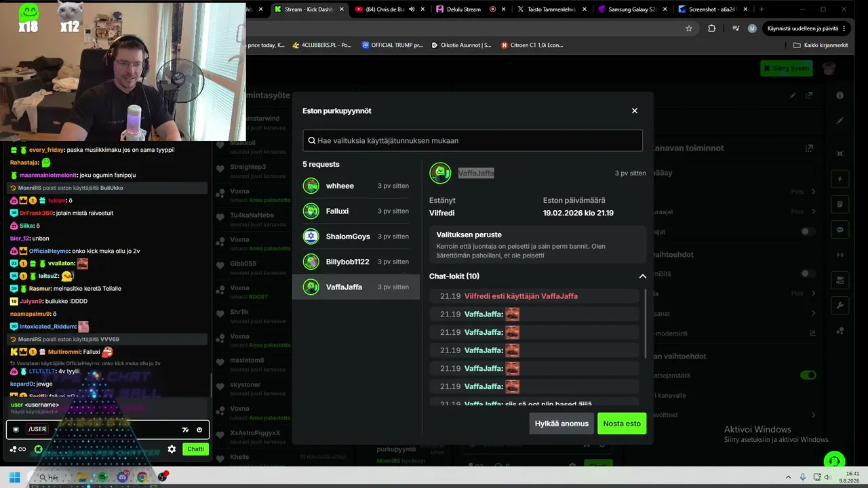The width and height of the screenshot is (868, 488).
Task: Click lightning bolt icon in right sidebar
Action: coord(840,180)
